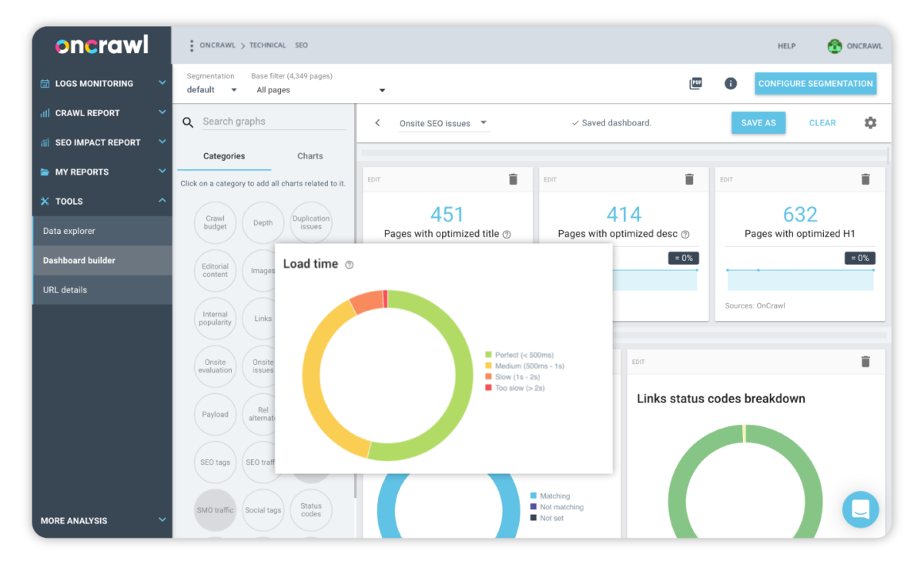Switch to the Charts tab

(x=310, y=156)
